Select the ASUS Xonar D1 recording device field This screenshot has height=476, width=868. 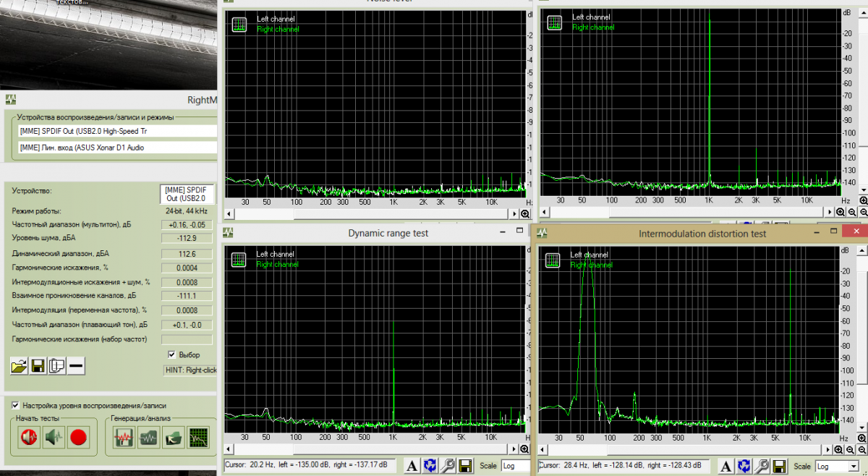pyautogui.click(x=117, y=148)
